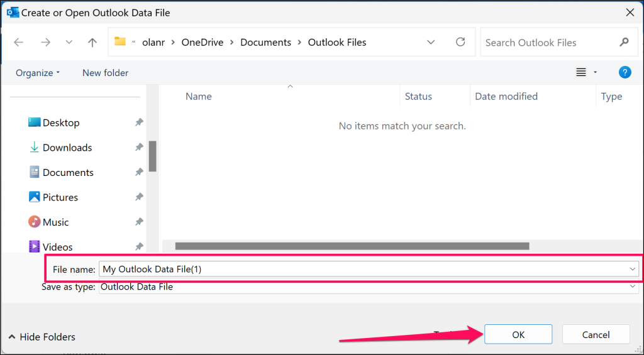Expand the Save as type dropdown
Screen dimensions: 644x355
tap(633, 287)
